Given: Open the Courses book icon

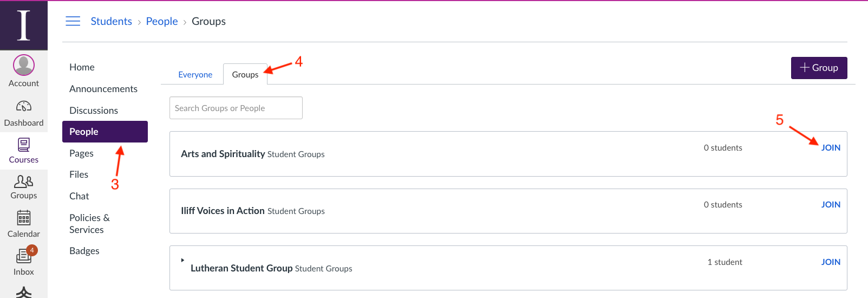Looking at the screenshot, I should point(24,145).
